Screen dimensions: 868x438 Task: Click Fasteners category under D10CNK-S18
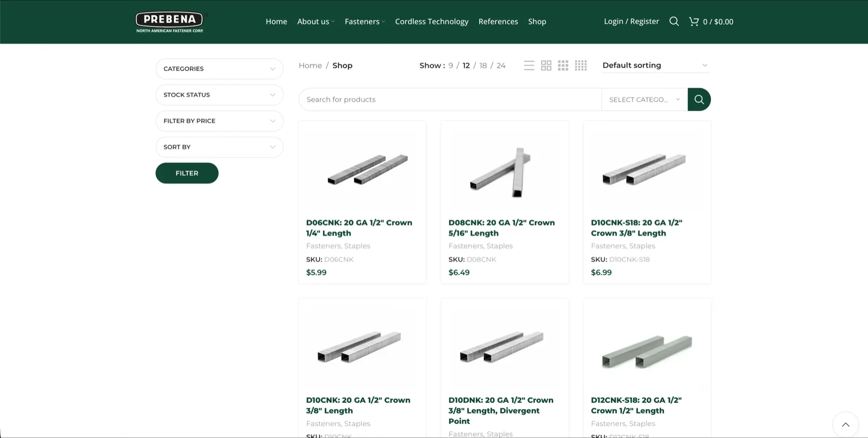pyautogui.click(x=608, y=246)
